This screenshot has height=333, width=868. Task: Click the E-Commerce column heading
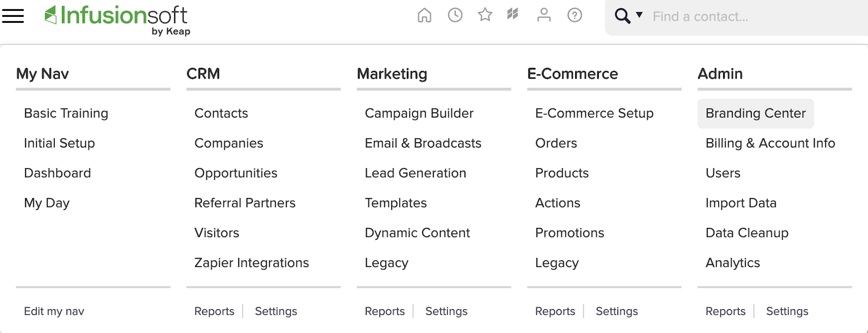pos(573,74)
